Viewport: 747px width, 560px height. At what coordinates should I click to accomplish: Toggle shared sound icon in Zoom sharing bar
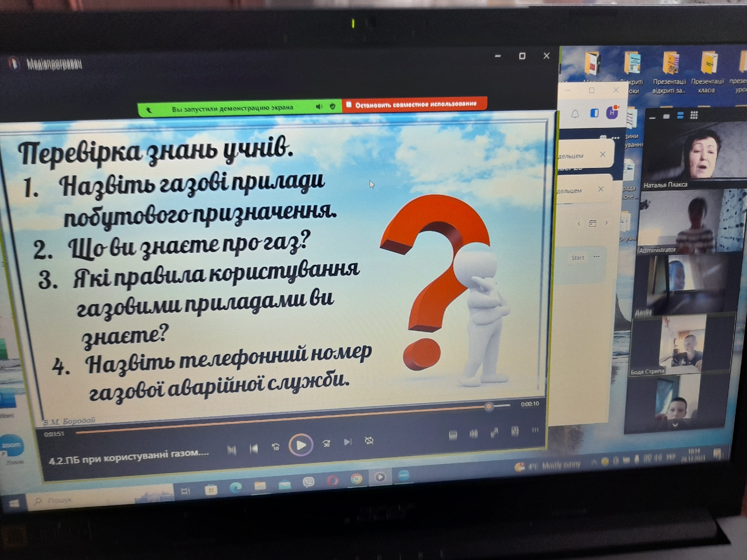pos(319,107)
